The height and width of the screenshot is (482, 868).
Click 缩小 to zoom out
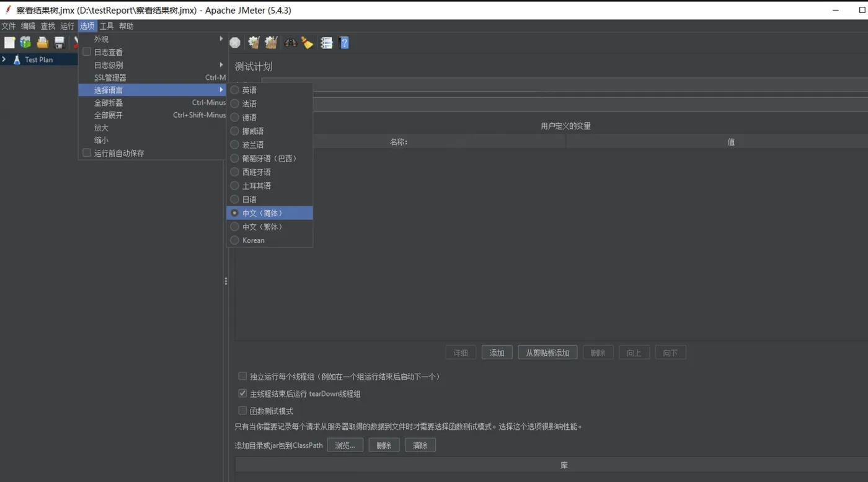click(153, 140)
